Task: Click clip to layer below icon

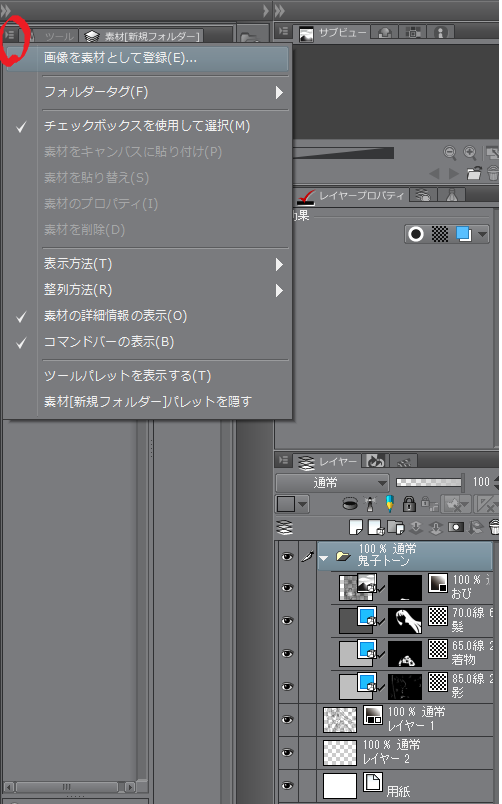Action: tap(350, 504)
